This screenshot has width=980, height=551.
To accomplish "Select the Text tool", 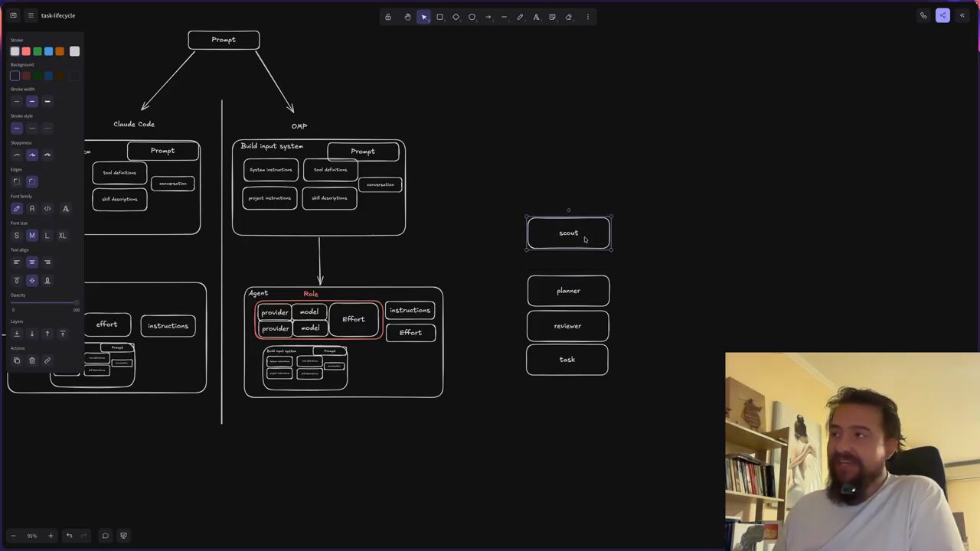I will (x=536, y=17).
